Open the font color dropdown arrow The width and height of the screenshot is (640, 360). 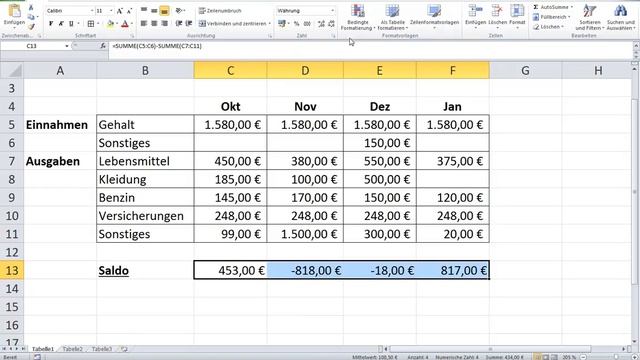tap(131, 24)
